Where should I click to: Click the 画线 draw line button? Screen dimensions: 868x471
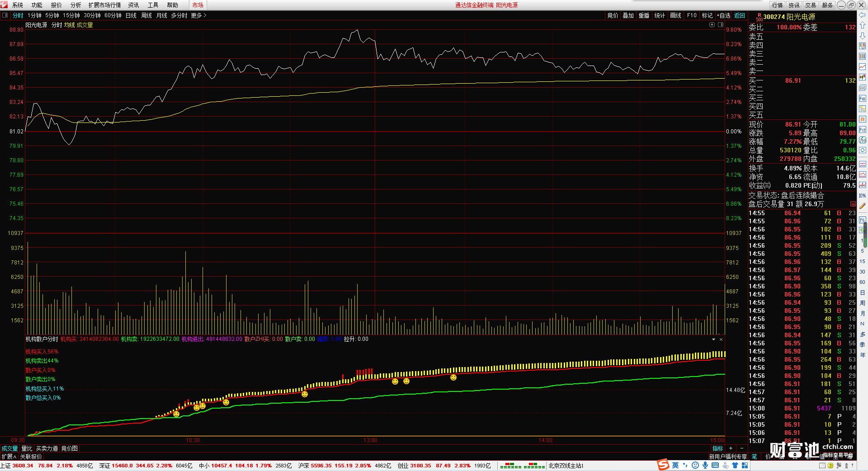click(675, 15)
